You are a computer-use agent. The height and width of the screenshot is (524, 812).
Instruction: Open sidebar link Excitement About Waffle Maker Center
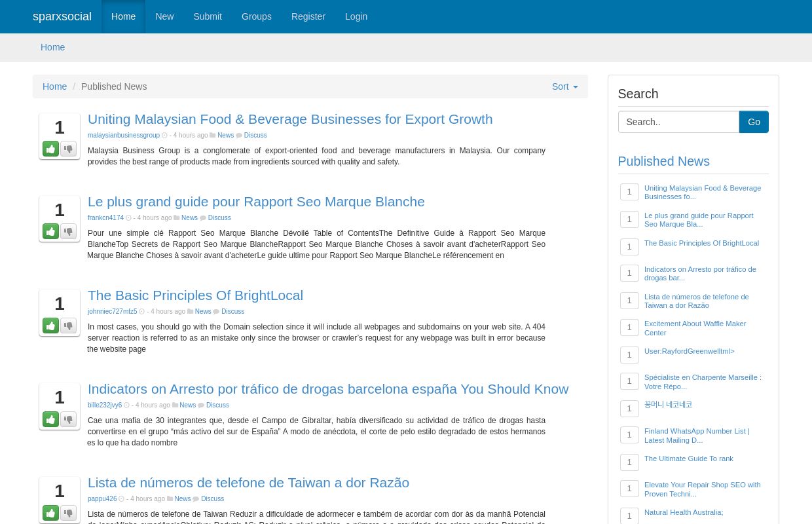point(695,328)
